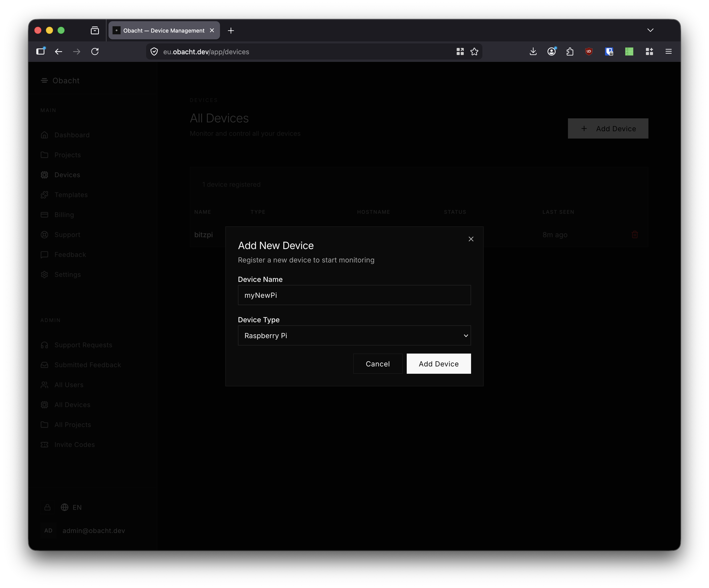
Task: Open All Users admin page
Action: pyautogui.click(x=69, y=385)
